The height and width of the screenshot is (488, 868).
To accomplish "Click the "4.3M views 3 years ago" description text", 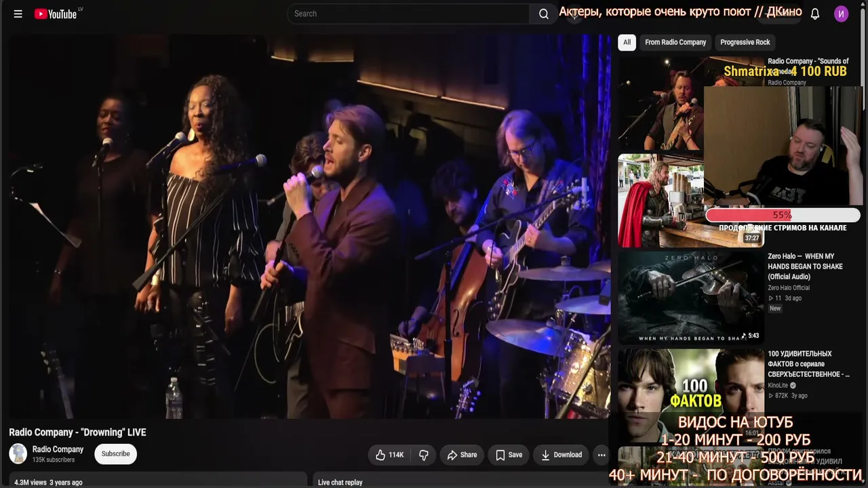I will [48, 483].
